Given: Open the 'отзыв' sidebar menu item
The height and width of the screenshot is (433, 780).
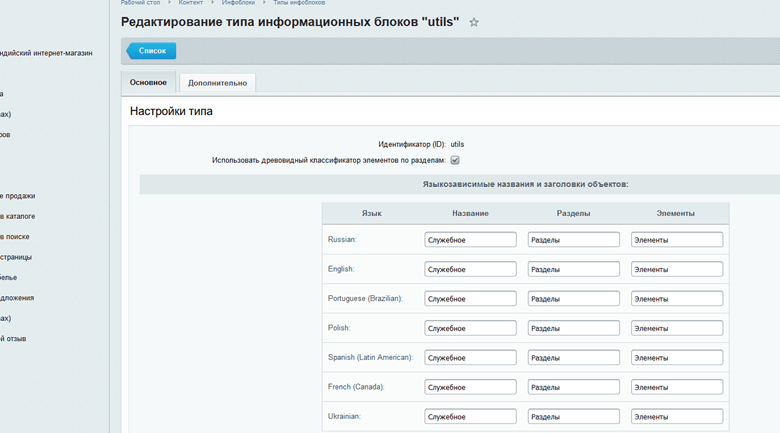Looking at the screenshot, I should pos(13,339).
